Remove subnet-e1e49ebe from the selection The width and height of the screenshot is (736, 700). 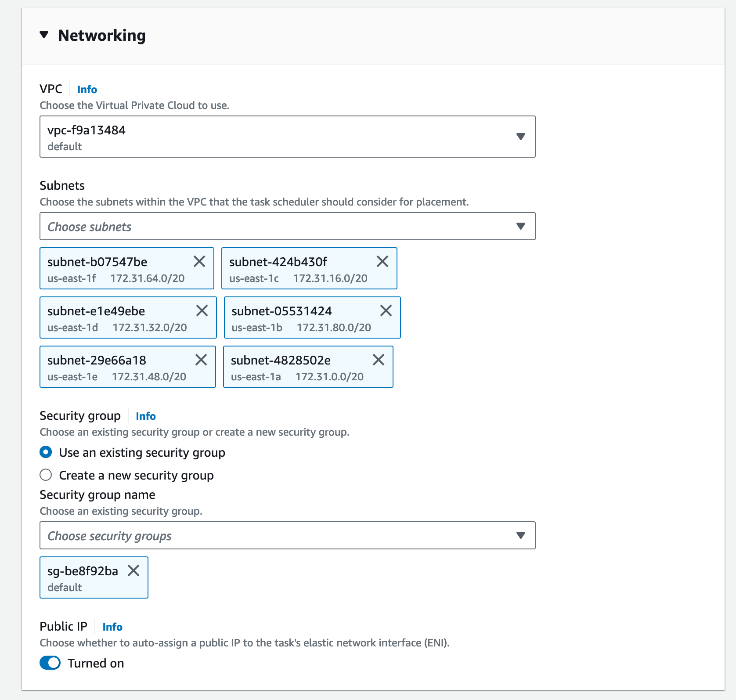click(x=202, y=311)
